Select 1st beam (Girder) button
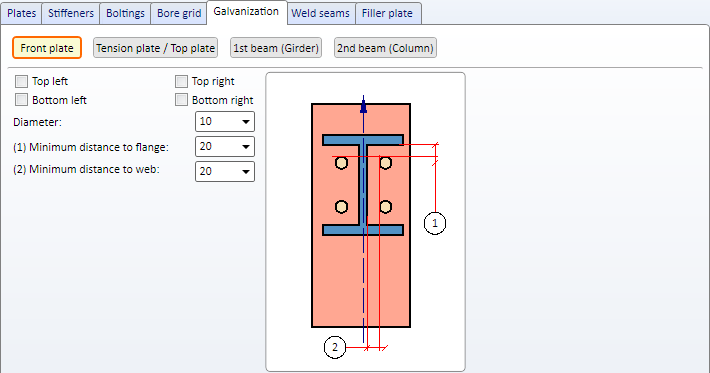Screen dimensions: 710x373 pyautogui.click(x=276, y=48)
